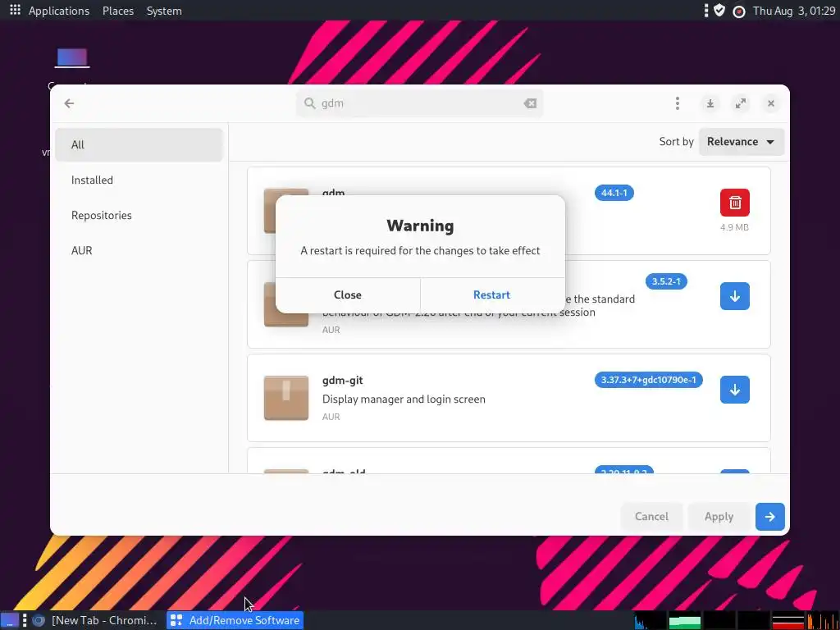The image size is (840, 630).
Task: Open the System menu
Action: tap(164, 11)
